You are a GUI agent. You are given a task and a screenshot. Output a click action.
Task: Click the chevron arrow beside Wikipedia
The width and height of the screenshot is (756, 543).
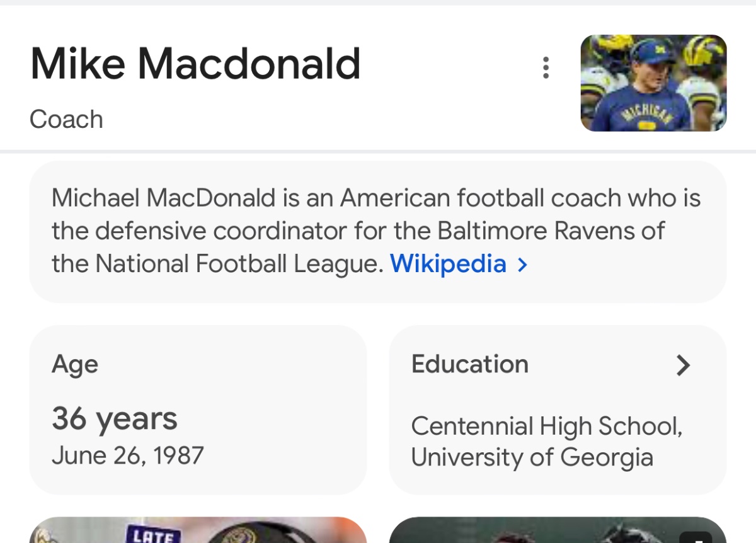coord(522,265)
